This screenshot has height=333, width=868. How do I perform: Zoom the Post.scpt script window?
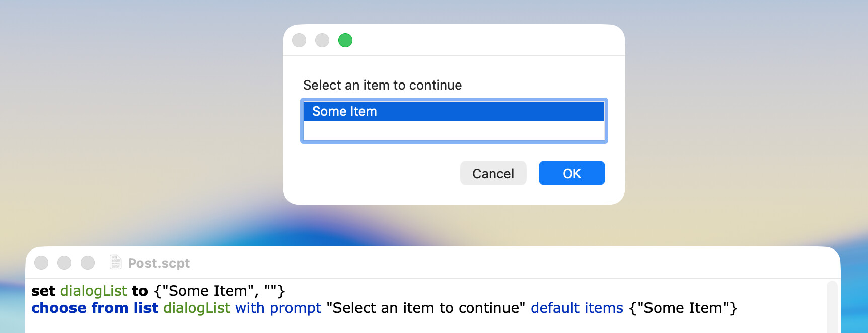click(88, 263)
